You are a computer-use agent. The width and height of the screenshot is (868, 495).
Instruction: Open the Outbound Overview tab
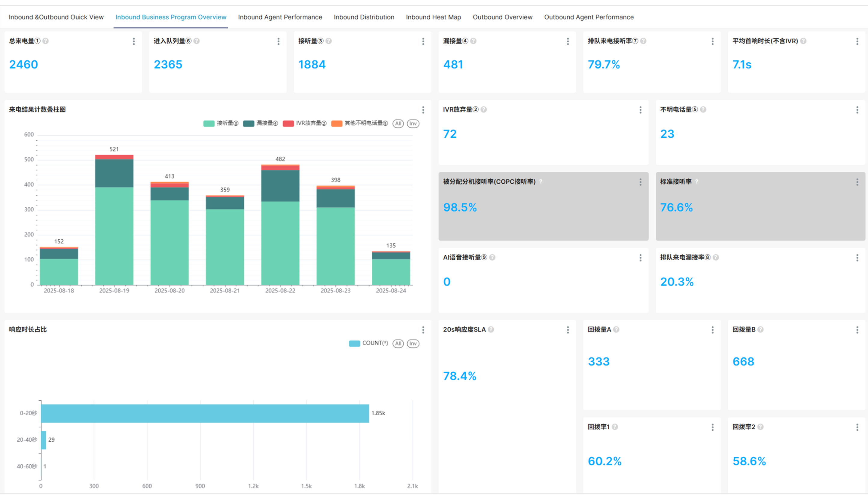[x=502, y=17]
